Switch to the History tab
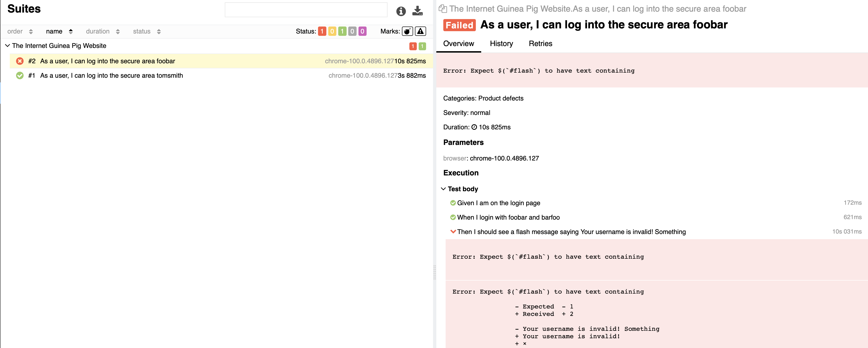Image resolution: width=868 pixels, height=348 pixels. pyautogui.click(x=501, y=43)
